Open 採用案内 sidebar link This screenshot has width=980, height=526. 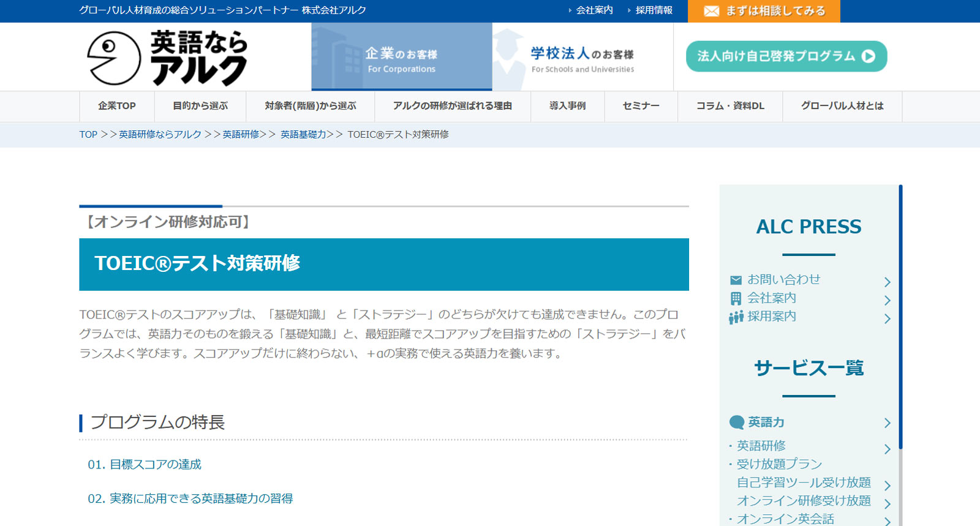pos(772,317)
